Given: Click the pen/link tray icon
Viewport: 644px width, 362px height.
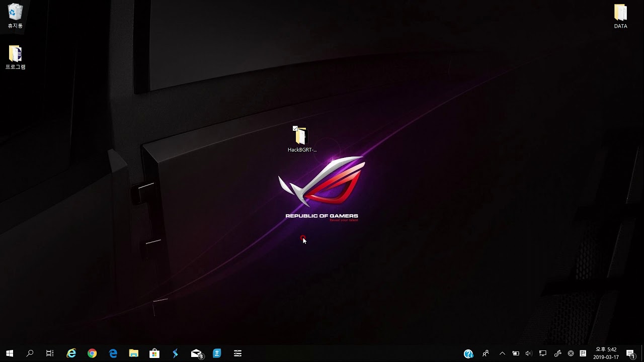Looking at the screenshot, I should pos(557,353).
